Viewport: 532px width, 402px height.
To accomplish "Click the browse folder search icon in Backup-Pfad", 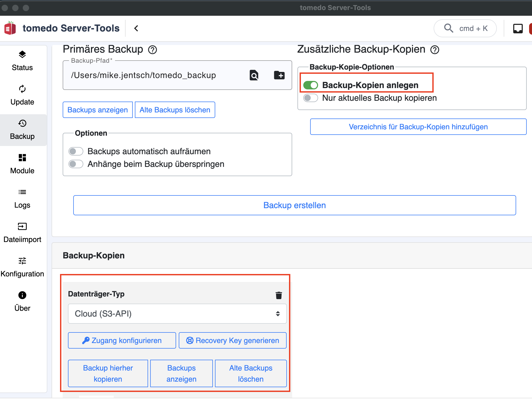I will (x=254, y=75).
